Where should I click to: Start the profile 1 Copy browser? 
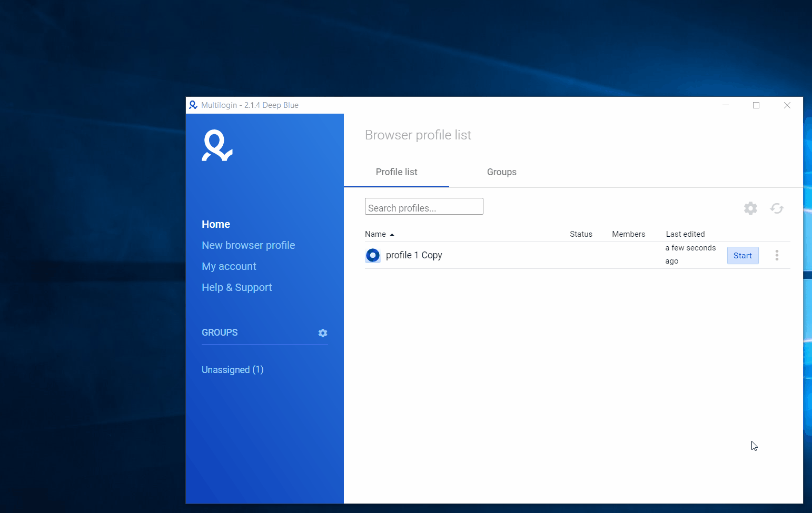(742, 256)
